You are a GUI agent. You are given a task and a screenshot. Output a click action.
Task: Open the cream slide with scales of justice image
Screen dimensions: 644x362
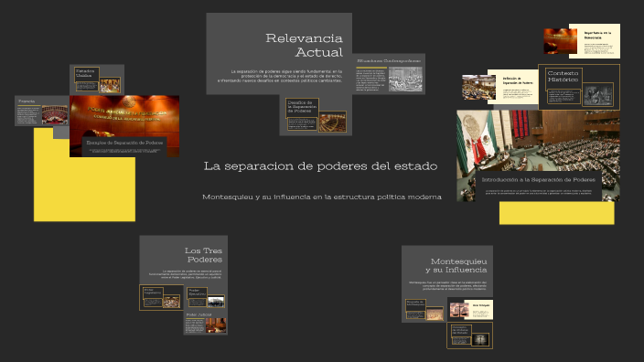(x=470, y=310)
